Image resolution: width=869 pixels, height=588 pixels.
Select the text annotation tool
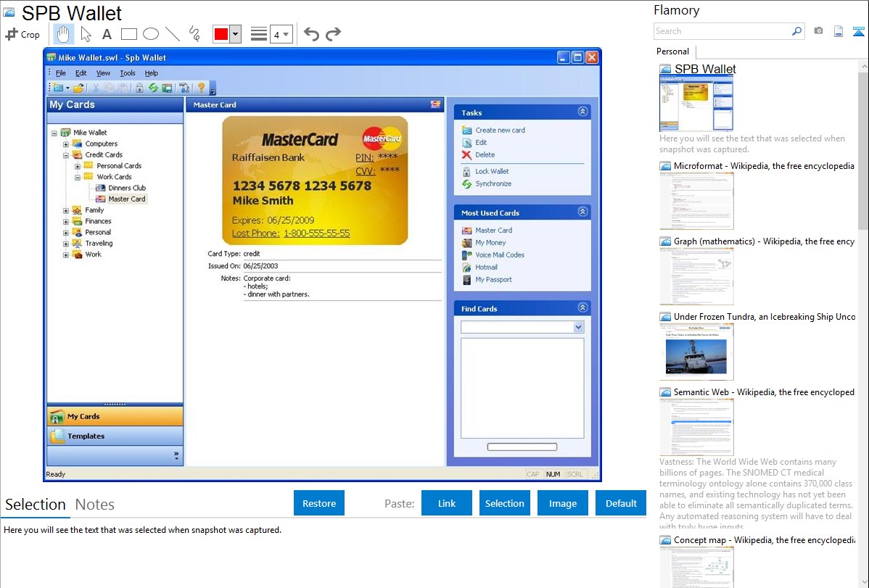click(x=107, y=34)
